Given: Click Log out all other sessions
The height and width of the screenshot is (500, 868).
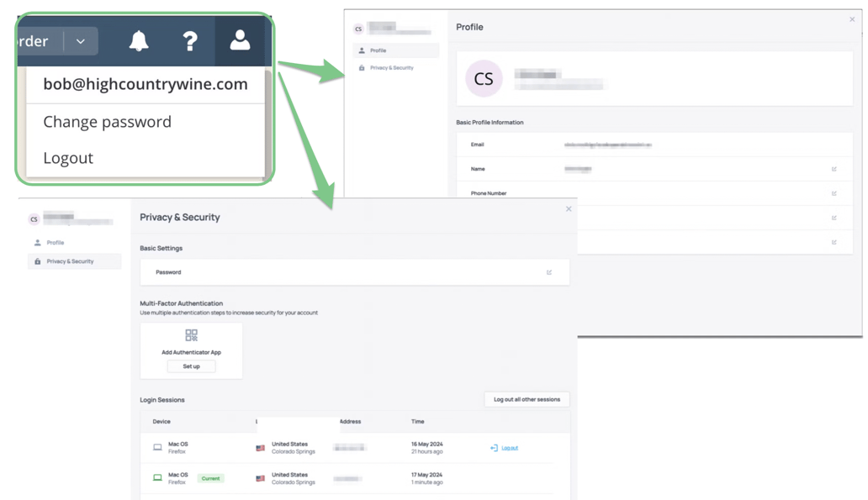Looking at the screenshot, I should point(527,399).
